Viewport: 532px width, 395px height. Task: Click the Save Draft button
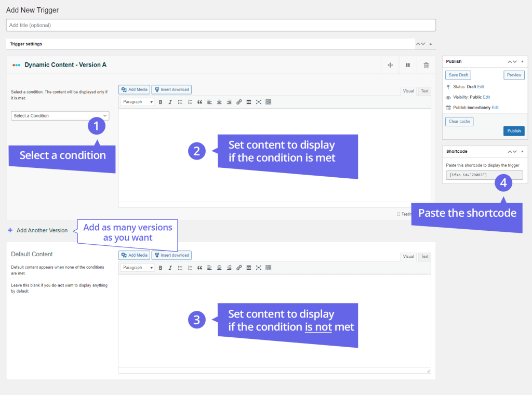[458, 75]
